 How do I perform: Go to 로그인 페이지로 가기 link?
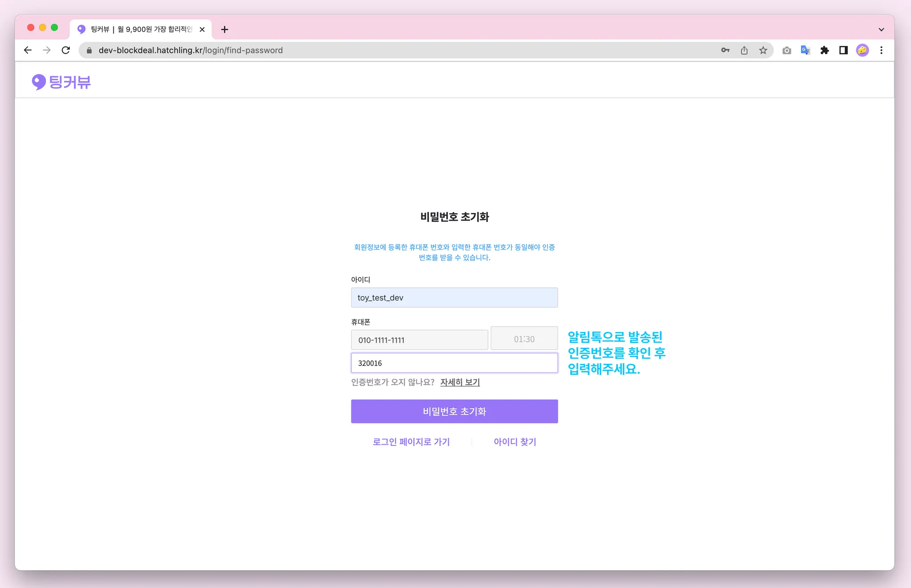coord(411,442)
